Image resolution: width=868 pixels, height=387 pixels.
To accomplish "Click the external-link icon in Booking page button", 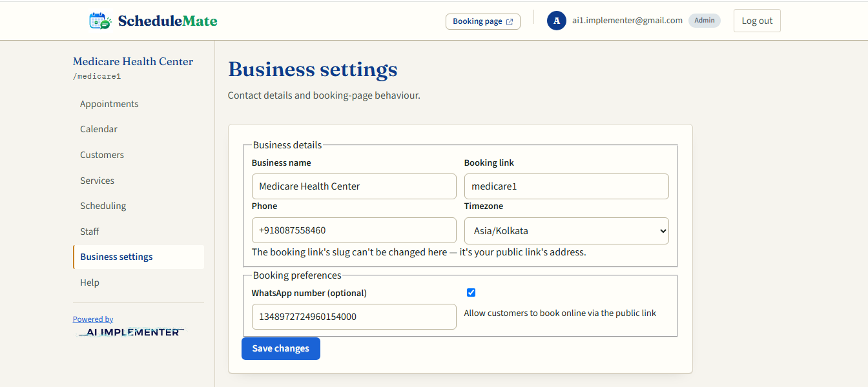I will pyautogui.click(x=510, y=22).
